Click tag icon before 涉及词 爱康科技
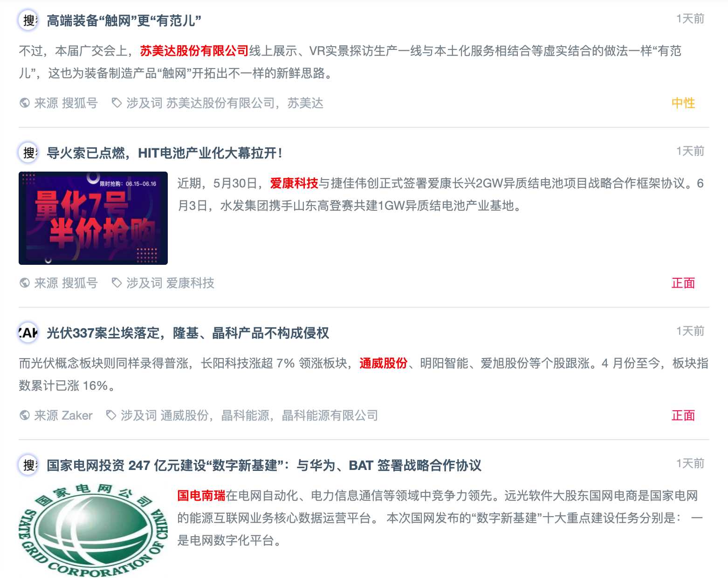Image resolution: width=728 pixels, height=580 pixels. [x=117, y=283]
